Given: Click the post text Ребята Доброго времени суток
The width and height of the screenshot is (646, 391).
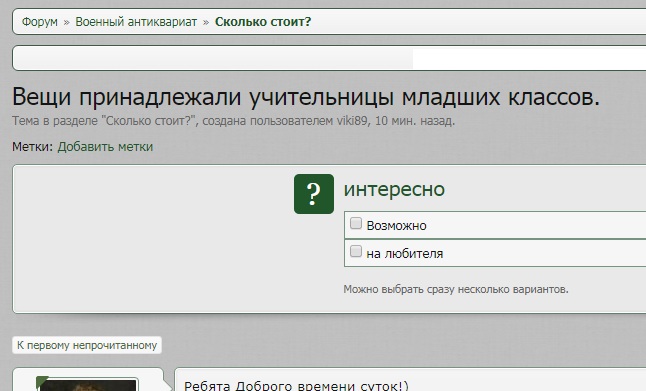Looking at the screenshot, I should [x=296, y=386].
